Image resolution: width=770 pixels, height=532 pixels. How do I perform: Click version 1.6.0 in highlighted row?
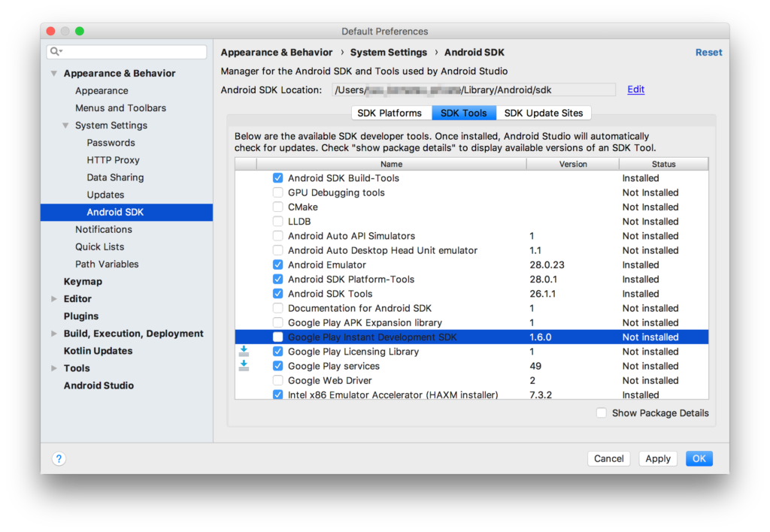541,337
